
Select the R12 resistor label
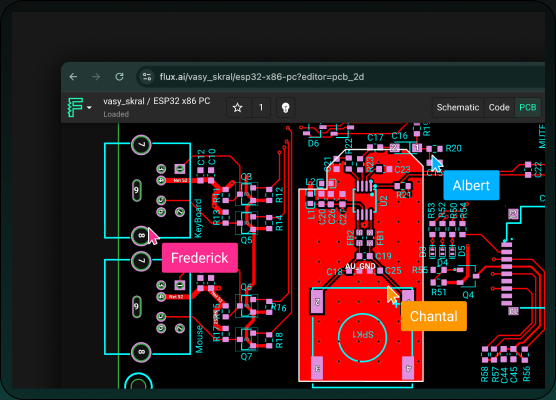[x=279, y=195]
